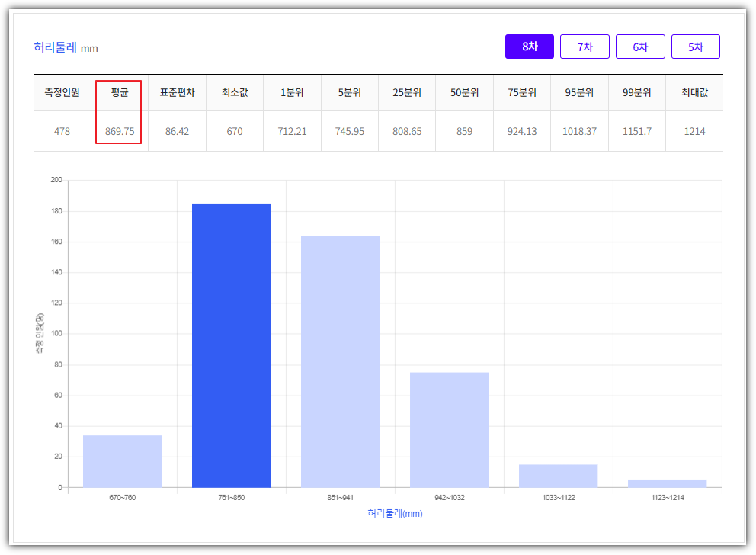
Task: Click the 평균 column header
Action: pos(120,92)
